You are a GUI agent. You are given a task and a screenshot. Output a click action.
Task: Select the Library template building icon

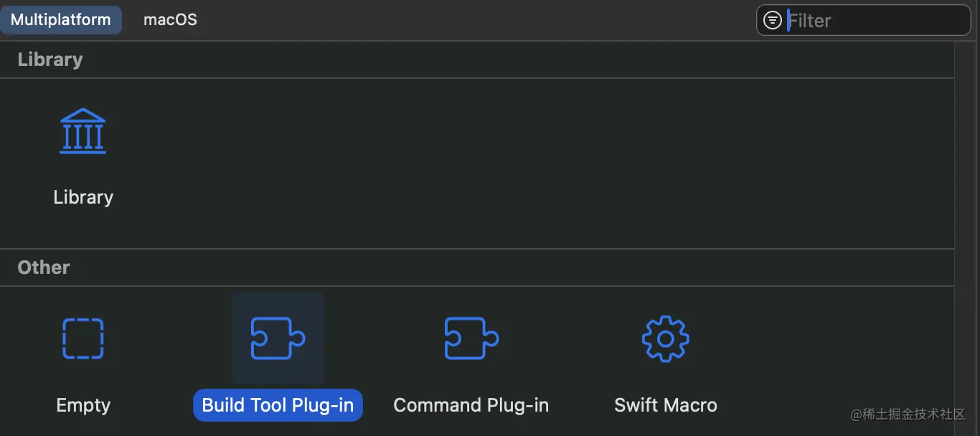(x=83, y=131)
